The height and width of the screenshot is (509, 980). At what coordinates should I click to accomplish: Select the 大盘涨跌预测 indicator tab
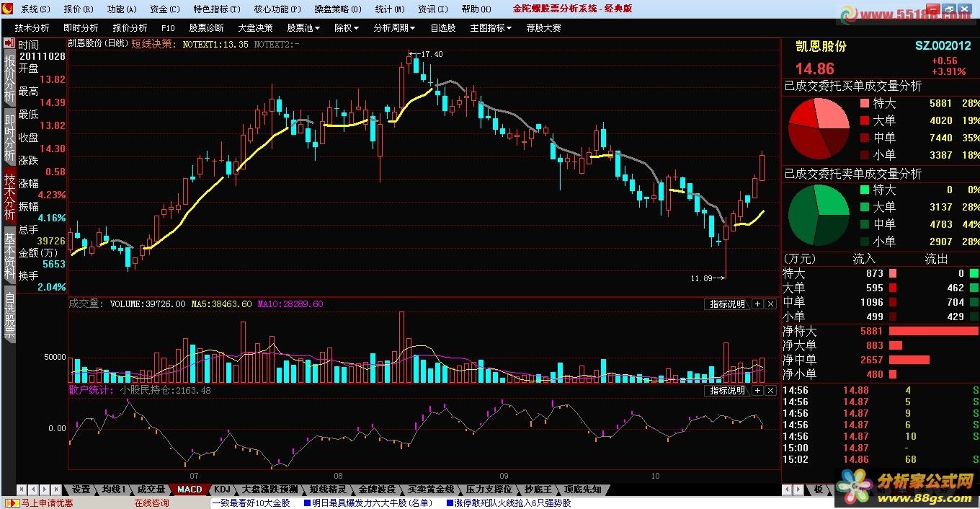pyautogui.click(x=269, y=490)
